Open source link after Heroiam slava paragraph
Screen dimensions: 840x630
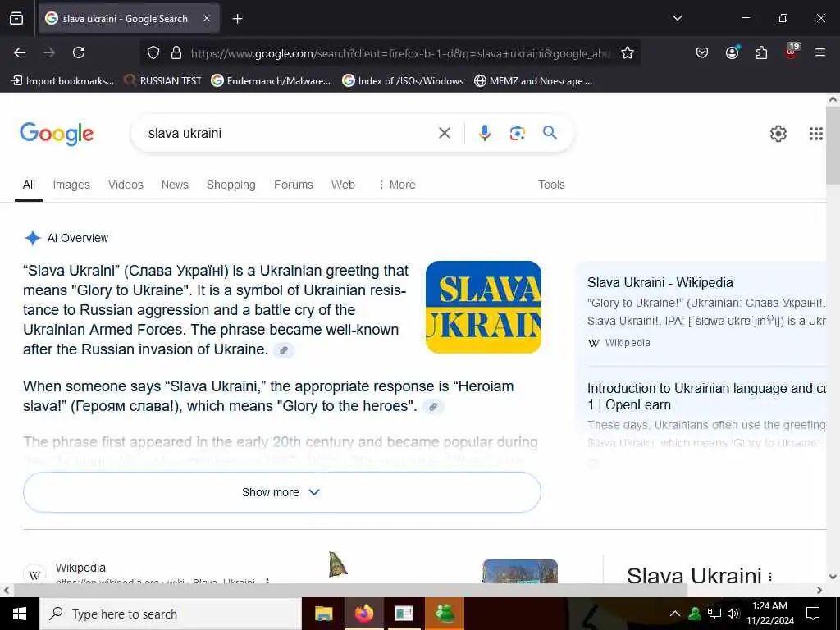coord(433,407)
